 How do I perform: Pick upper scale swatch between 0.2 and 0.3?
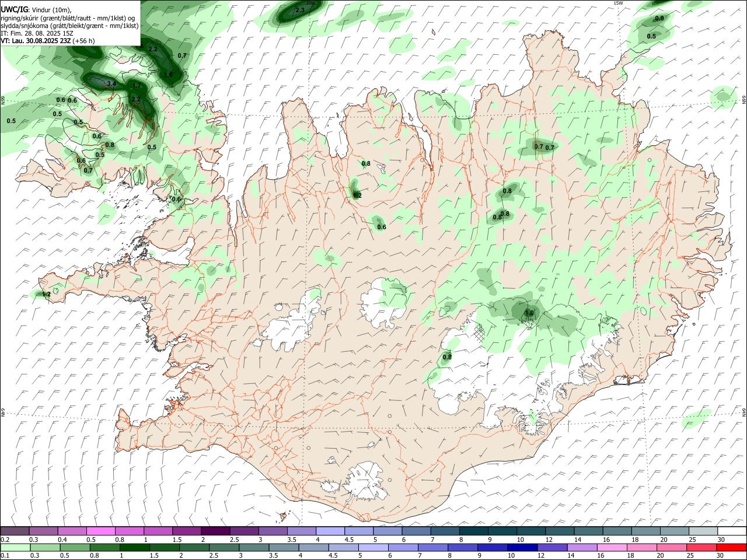15,531
